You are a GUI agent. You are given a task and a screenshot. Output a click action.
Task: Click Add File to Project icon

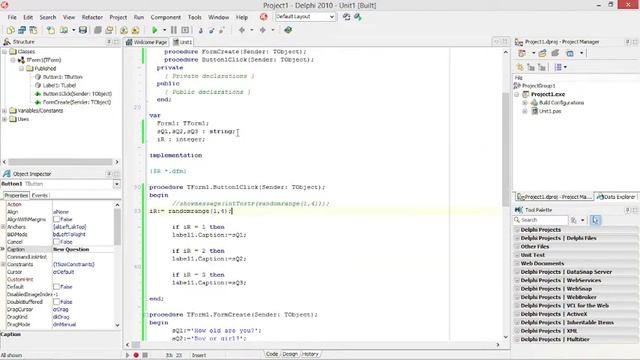click(124, 30)
